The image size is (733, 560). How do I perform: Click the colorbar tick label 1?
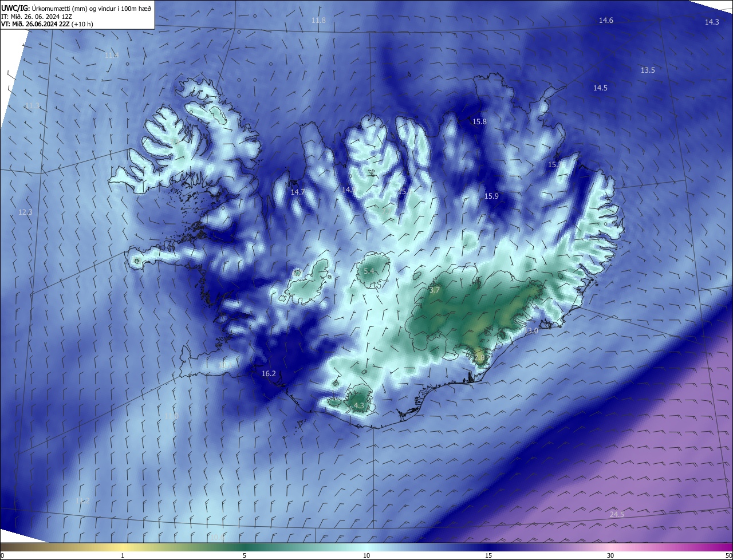pos(123,556)
